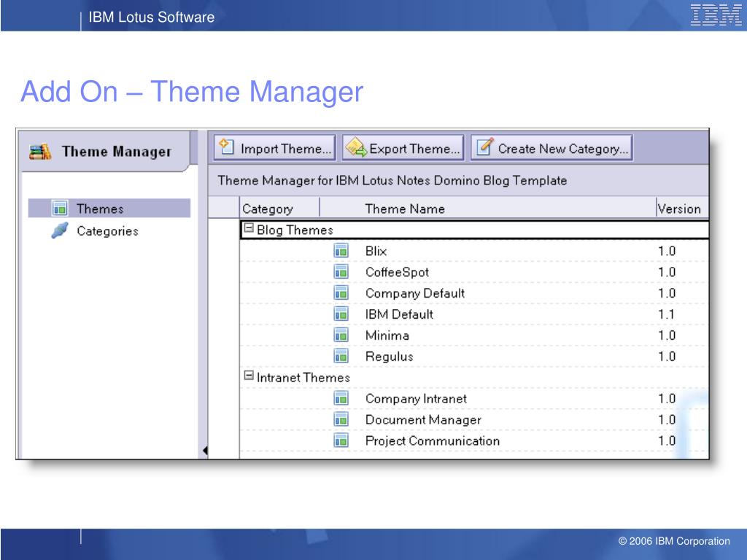This screenshot has width=747, height=560.
Task: Click version 1.0 in Regulus row
Action: (x=667, y=357)
